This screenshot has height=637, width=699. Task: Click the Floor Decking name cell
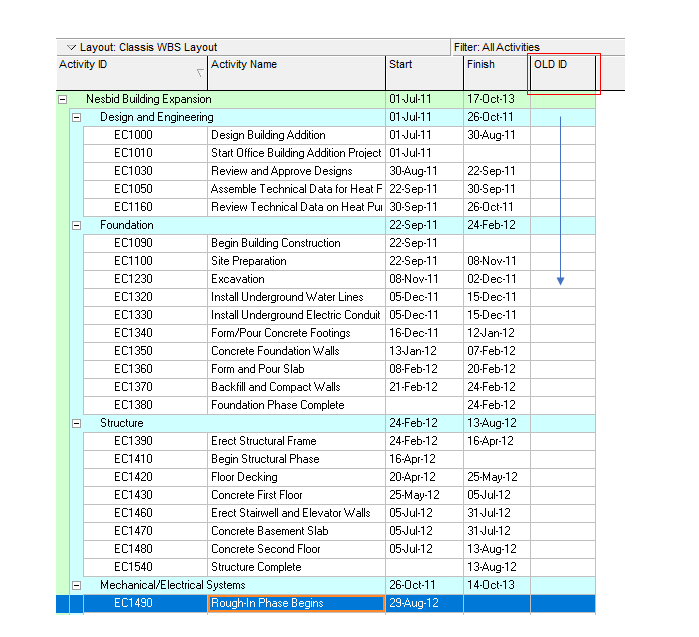click(296, 477)
